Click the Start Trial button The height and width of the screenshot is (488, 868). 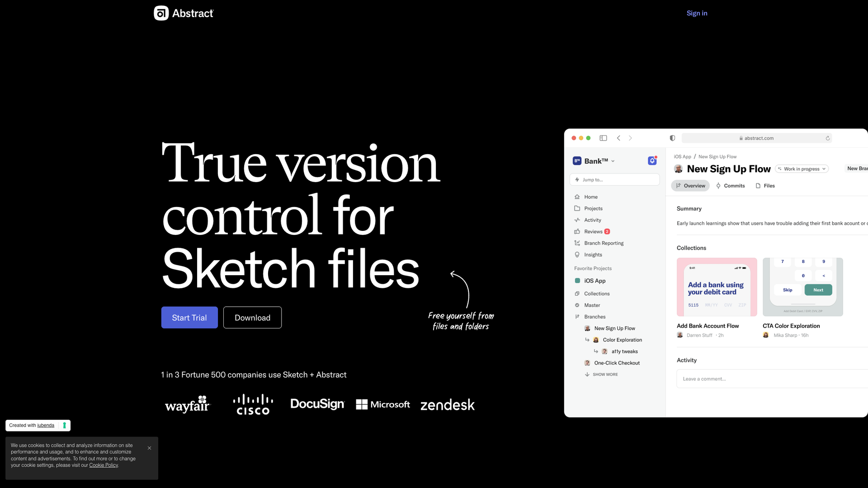189,318
